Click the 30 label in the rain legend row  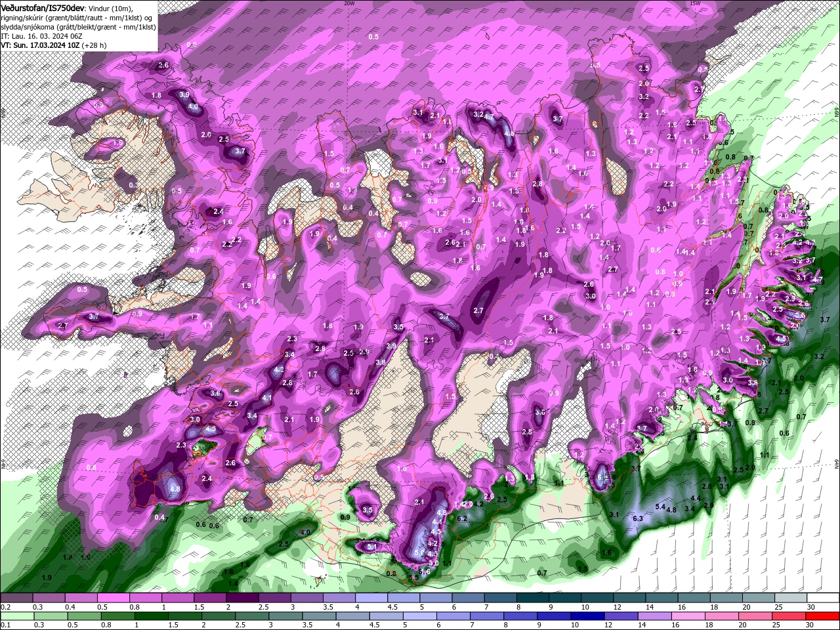tap(811, 625)
